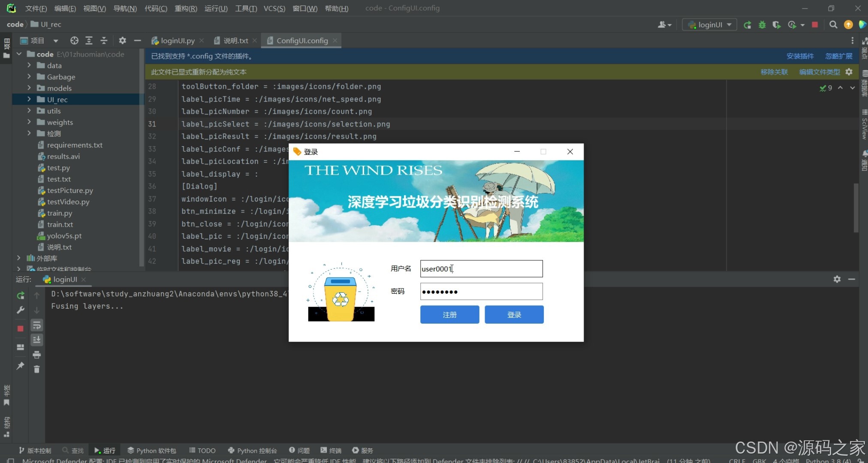868x463 pixels.
Task: Pin the run tab with pin icon
Action: pos(20,366)
